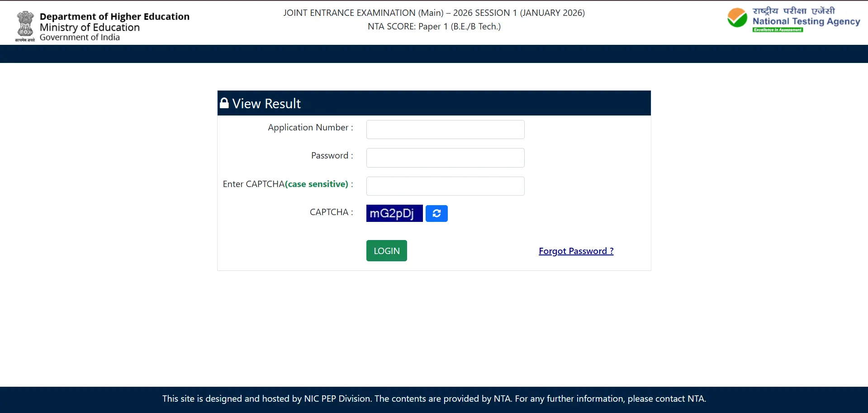Click the Government of India emblem
The height and width of the screenshot is (413, 868).
point(25,26)
